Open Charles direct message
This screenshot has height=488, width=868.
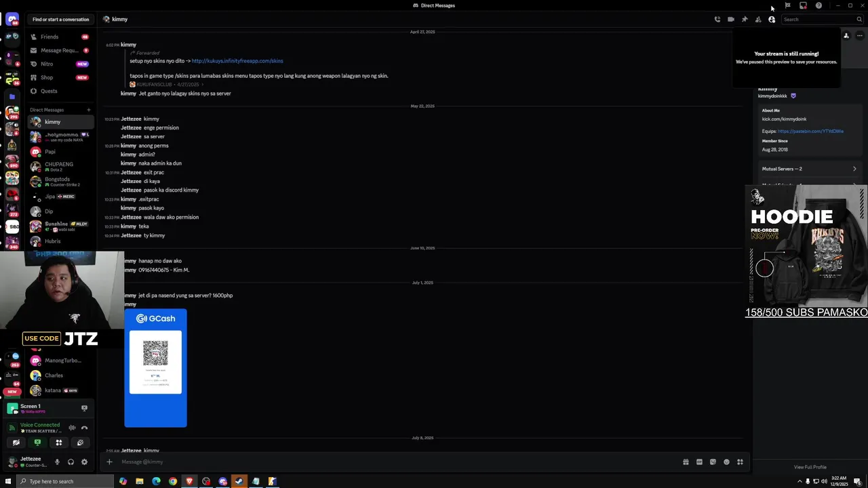[x=61, y=375]
